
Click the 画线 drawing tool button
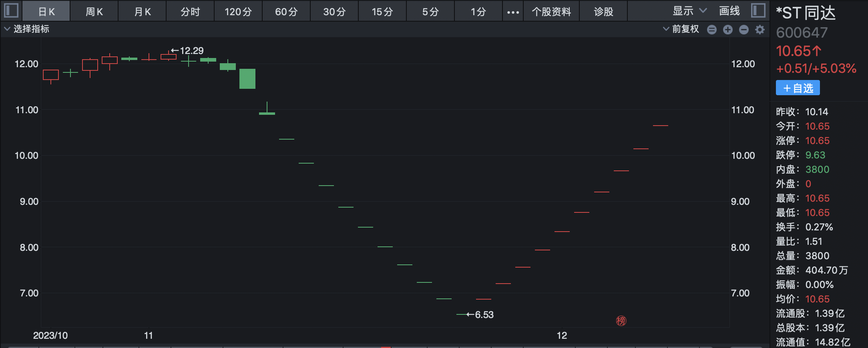pos(729,11)
